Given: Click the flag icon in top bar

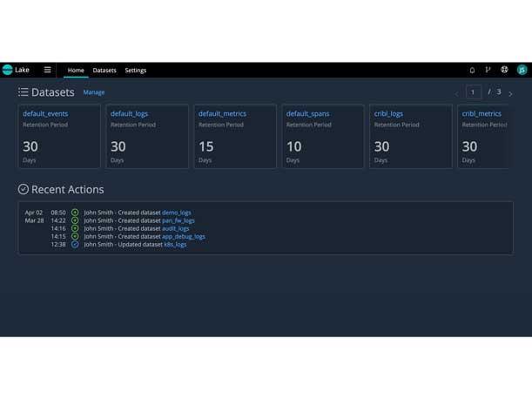Looking at the screenshot, I should [x=488, y=70].
